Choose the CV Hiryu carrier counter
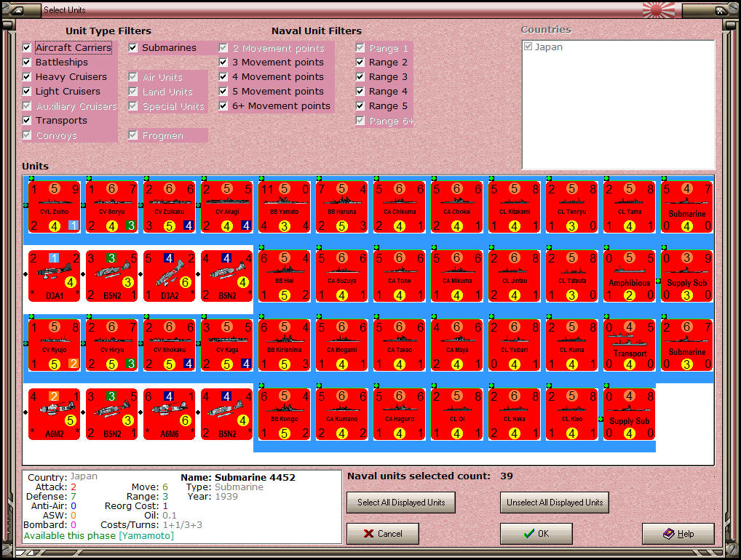 click(x=112, y=345)
